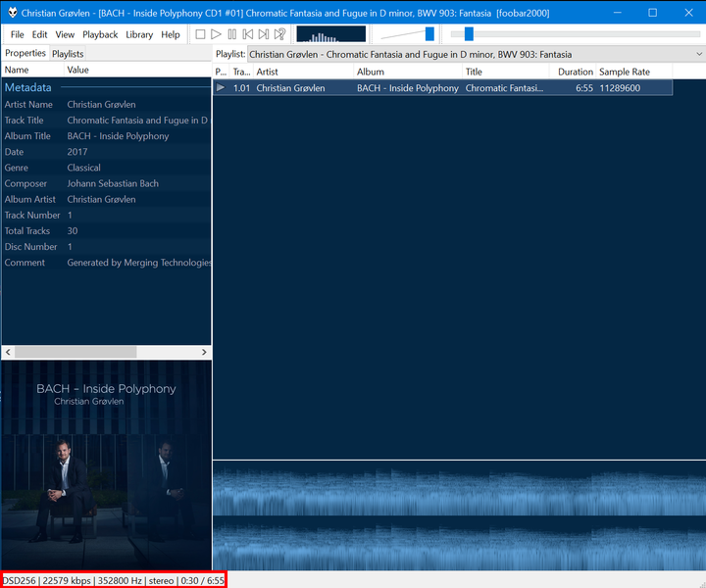The height and width of the screenshot is (588, 706).
Task: Select the Composer Johann Sebastian Bach row
Action: [x=106, y=183]
